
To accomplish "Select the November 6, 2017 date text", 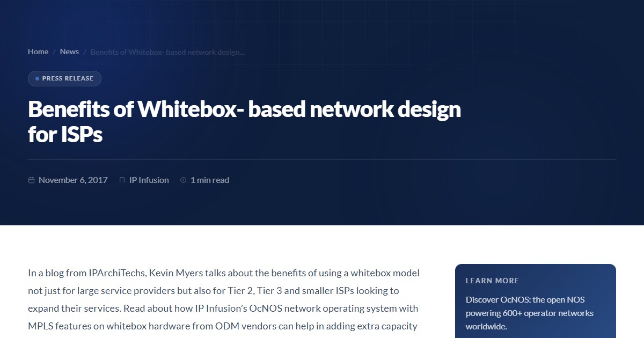I will [x=73, y=180].
